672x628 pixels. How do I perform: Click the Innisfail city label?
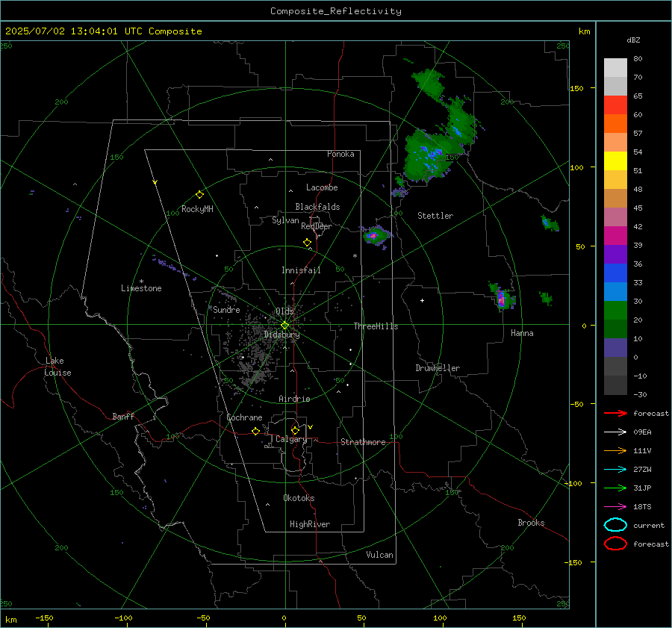pyautogui.click(x=301, y=270)
